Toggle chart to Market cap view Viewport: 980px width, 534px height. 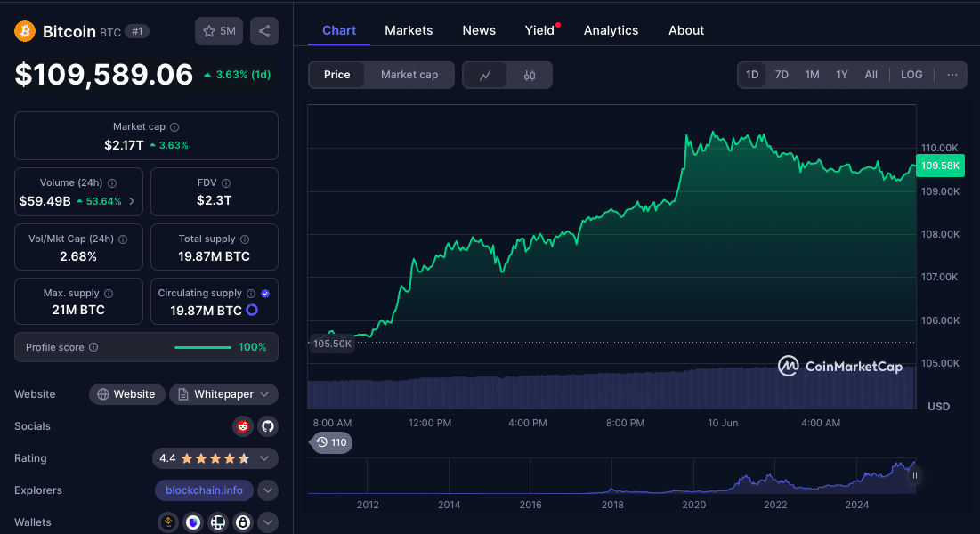[409, 75]
